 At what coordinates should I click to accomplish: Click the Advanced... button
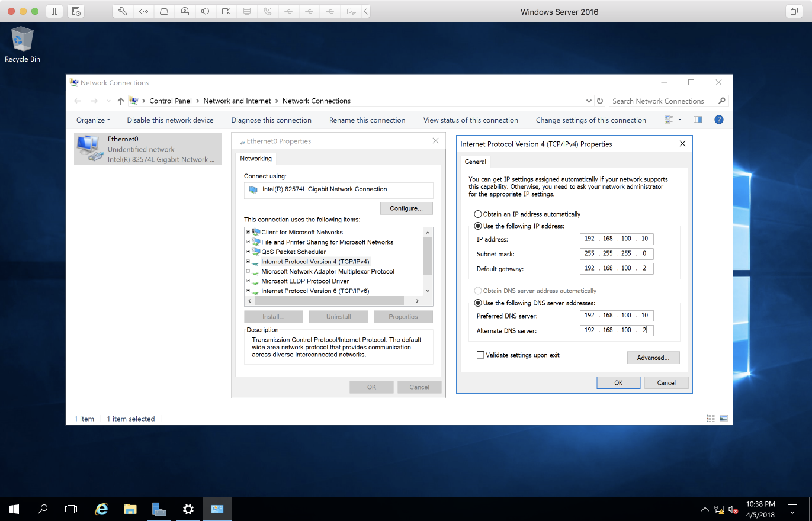(x=653, y=358)
